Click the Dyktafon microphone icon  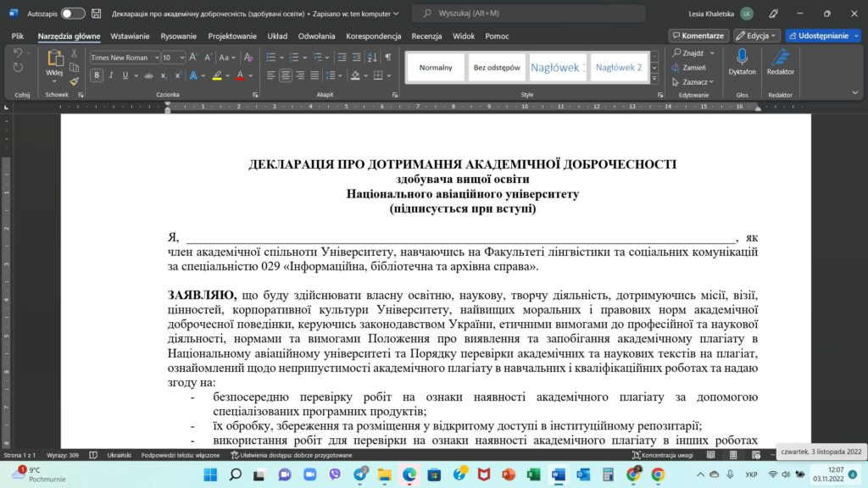point(742,62)
